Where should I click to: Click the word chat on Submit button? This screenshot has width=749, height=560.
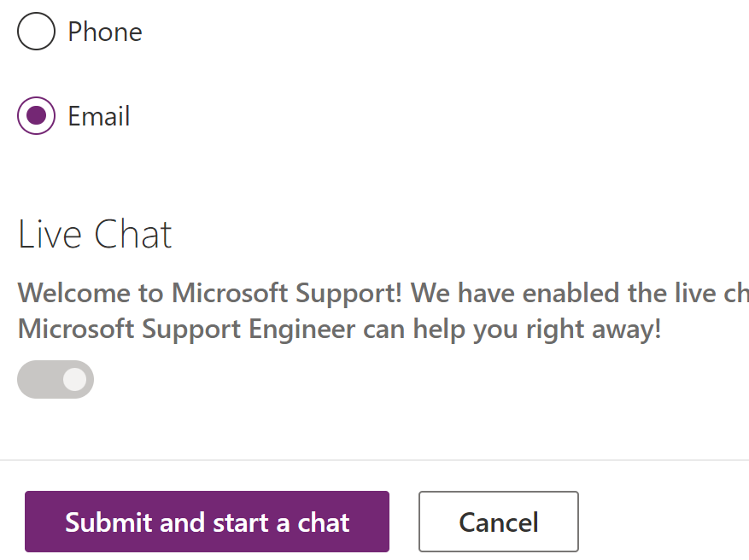pyautogui.click(x=324, y=522)
